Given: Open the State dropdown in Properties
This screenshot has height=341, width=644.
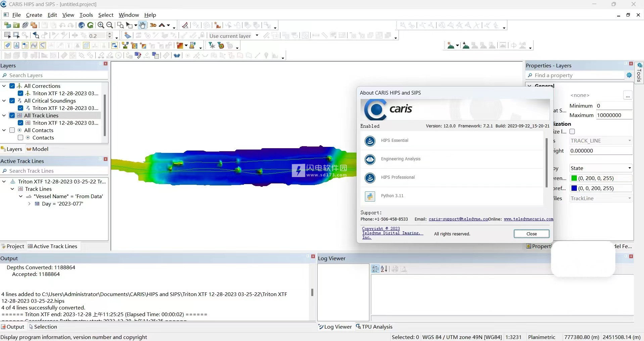Looking at the screenshot, I should coord(630,168).
